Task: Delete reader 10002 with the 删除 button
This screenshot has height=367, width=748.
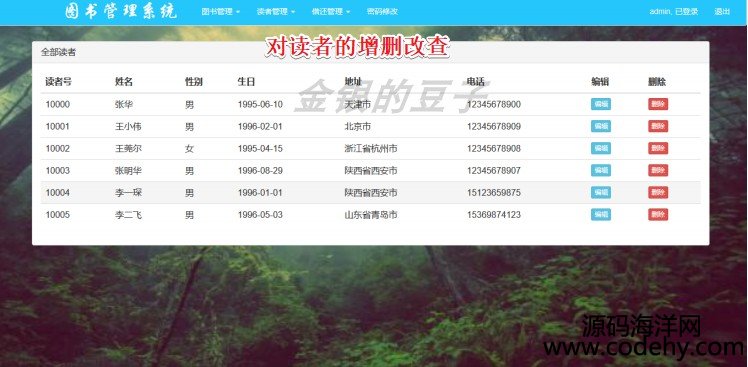Action: coord(658,148)
